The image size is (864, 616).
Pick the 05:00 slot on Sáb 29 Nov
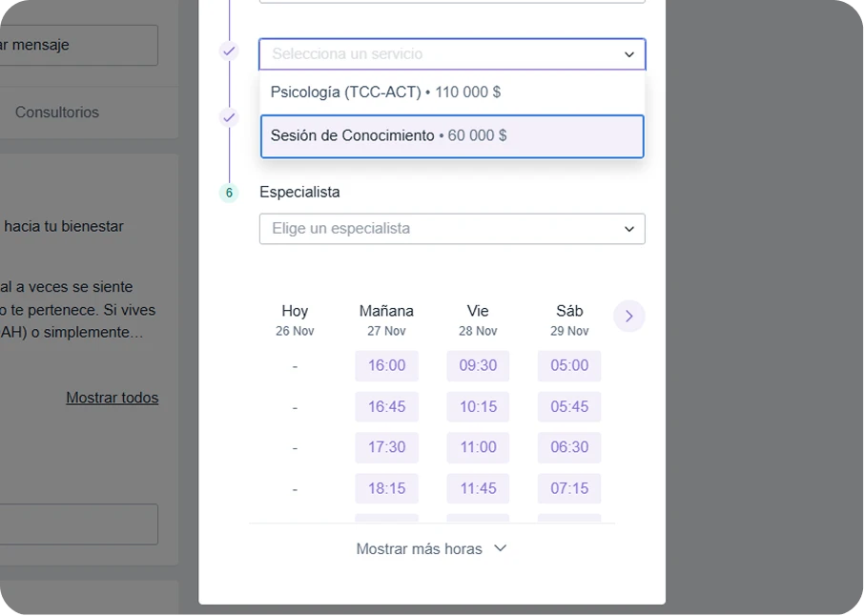(568, 365)
